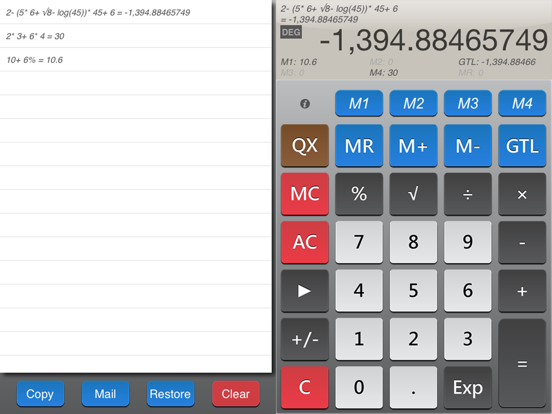Restore the history tape
552x414 pixels.
tap(170, 394)
